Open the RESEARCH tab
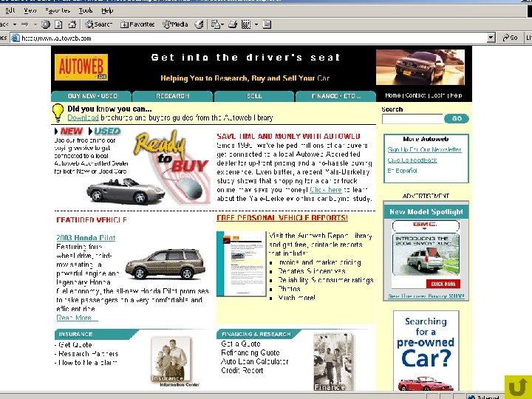Viewport: 532px width, 399px height. click(172, 96)
